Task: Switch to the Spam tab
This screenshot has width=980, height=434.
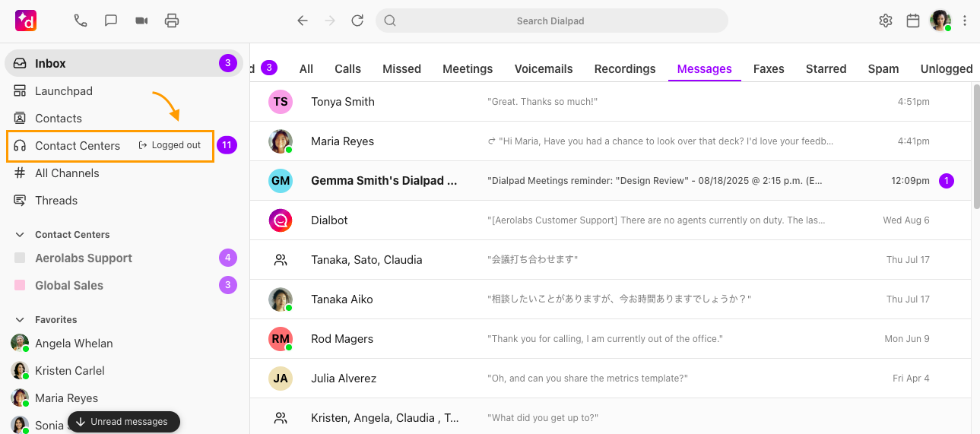Action: tap(883, 68)
